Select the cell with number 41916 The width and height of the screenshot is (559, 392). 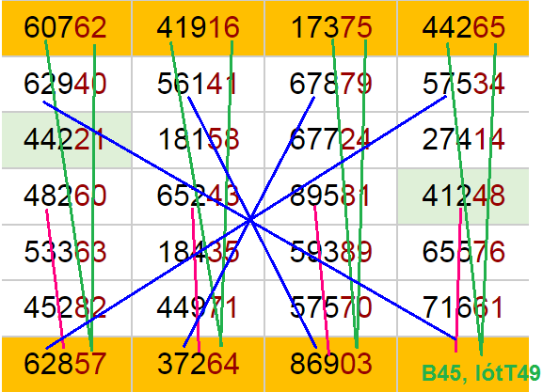[199, 28]
